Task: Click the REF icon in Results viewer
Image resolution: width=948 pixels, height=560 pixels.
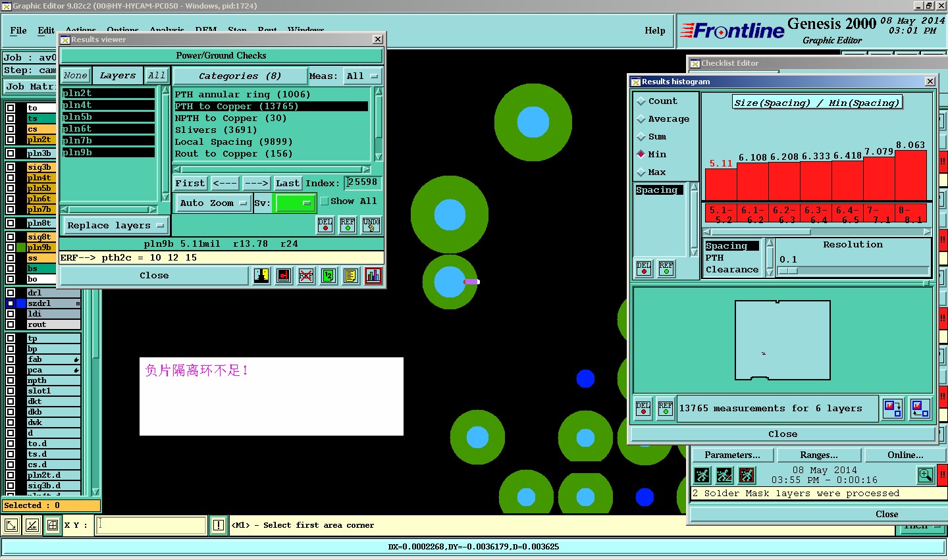Action: [x=348, y=224]
